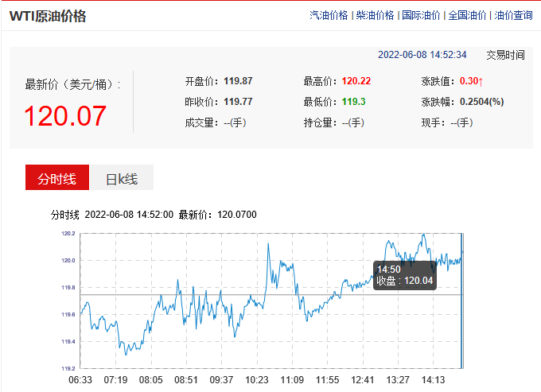The width and height of the screenshot is (541, 392).
Task: Select the 分时线 tab
Action: pos(57,178)
